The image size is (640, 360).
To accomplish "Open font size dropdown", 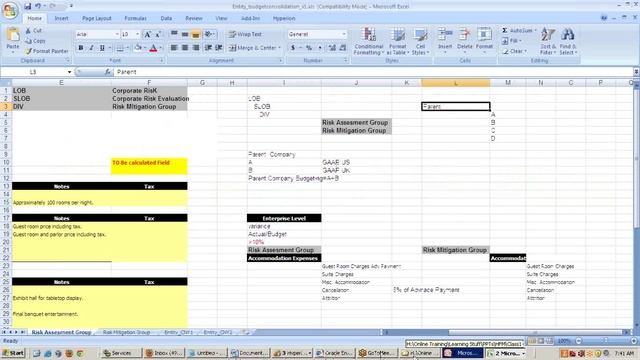I will pos(137,34).
